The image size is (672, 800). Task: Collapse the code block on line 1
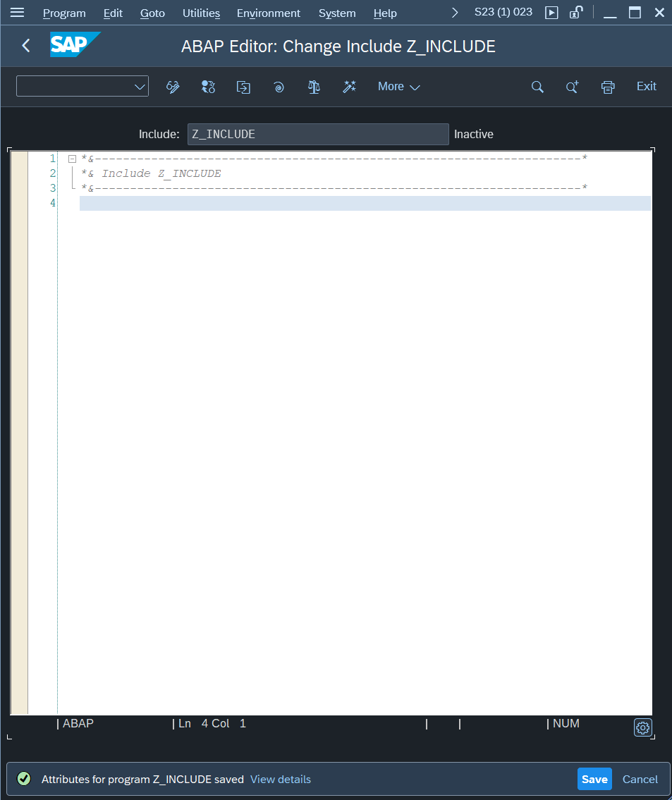pos(72,158)
